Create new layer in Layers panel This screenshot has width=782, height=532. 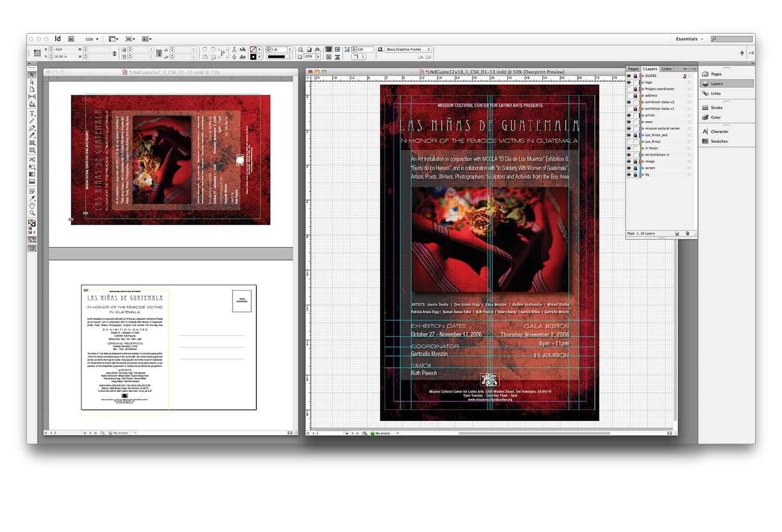677,233
